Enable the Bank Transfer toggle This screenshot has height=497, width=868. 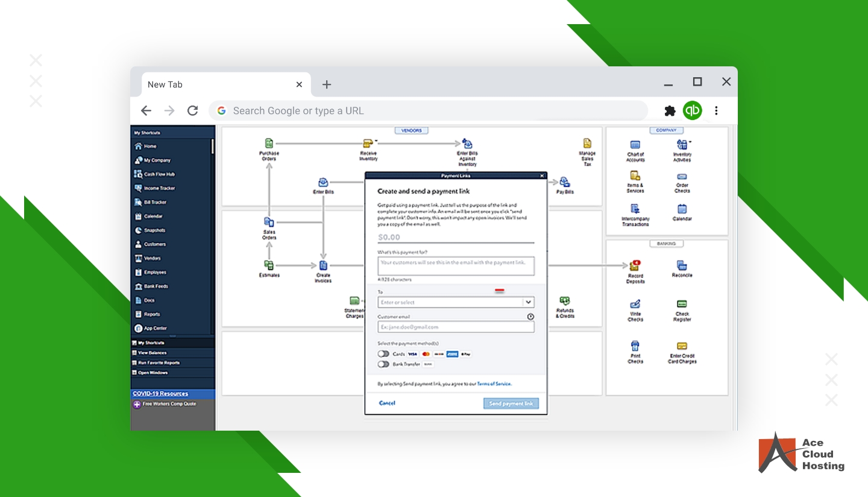(x=383, y=364)
